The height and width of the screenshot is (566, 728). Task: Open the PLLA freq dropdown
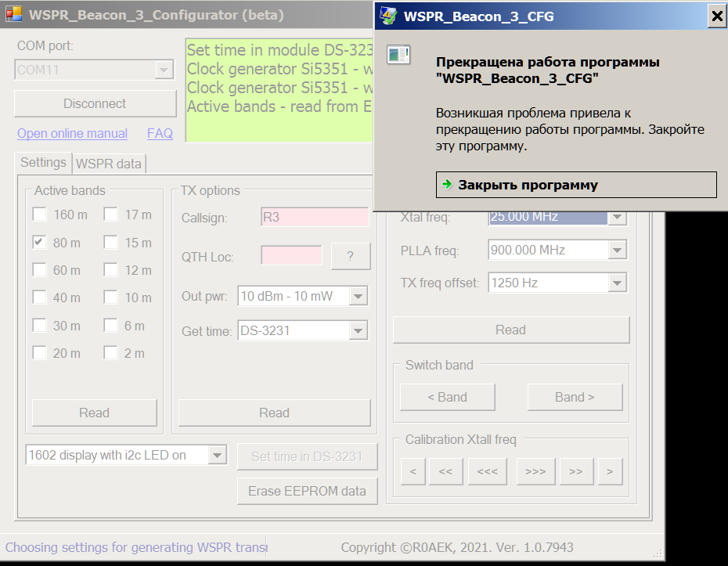tap(617, 251)
